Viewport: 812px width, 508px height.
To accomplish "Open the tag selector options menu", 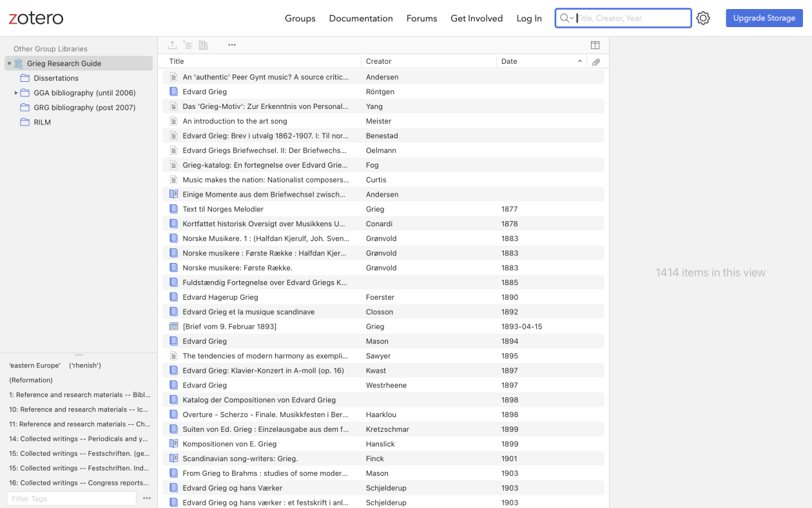I will tap(147, 498).
